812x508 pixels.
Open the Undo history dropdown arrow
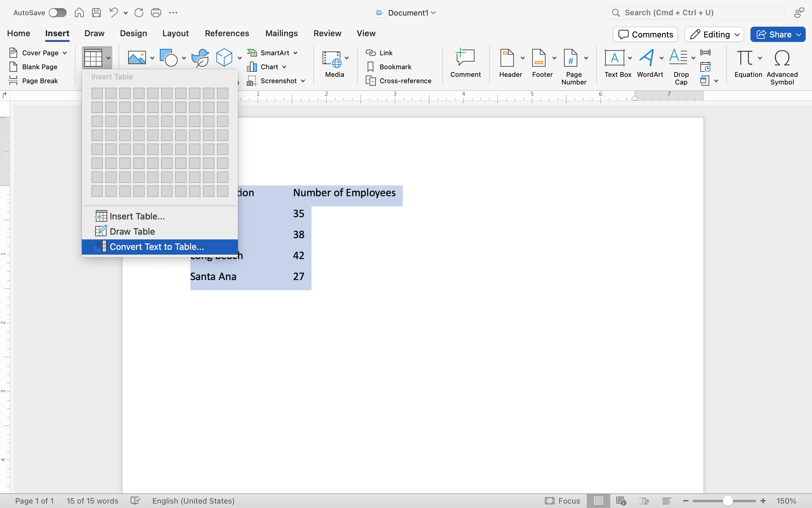[126, 13]
